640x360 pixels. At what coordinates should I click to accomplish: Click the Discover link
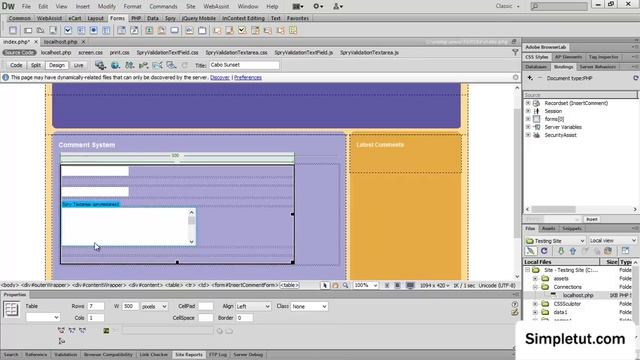pyautogui.click(x=220, y=78)
